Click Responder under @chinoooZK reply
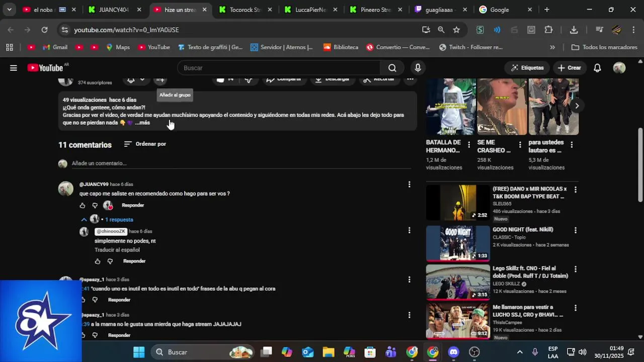This screenshot has width=644, height=362. [x=134, y=261]
